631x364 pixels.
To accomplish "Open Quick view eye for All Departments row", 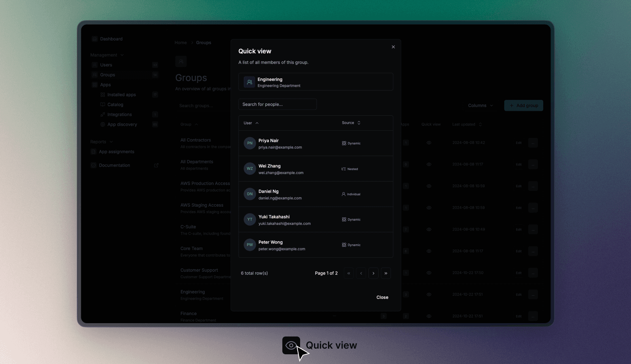I will [x=429, y=165].
